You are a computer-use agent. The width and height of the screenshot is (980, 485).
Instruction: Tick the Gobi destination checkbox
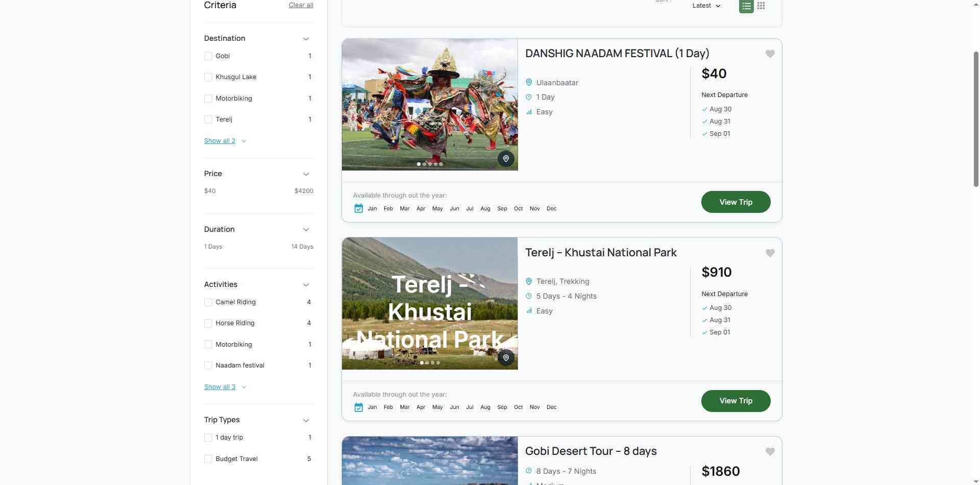208,56
